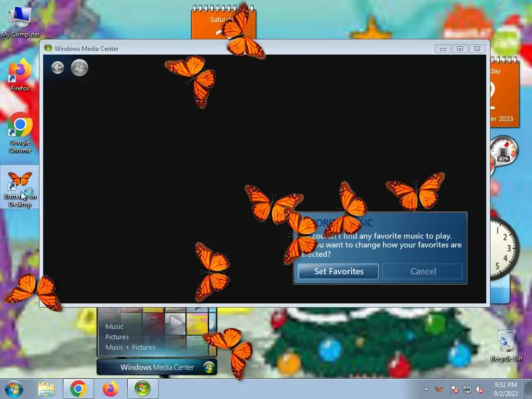532x399 pixels.
Task: Click the Windows Start orb
Action: click(14, 389)
